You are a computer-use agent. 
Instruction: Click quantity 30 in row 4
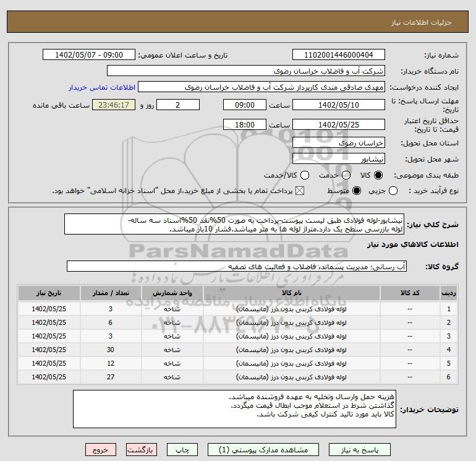[111, 350]
